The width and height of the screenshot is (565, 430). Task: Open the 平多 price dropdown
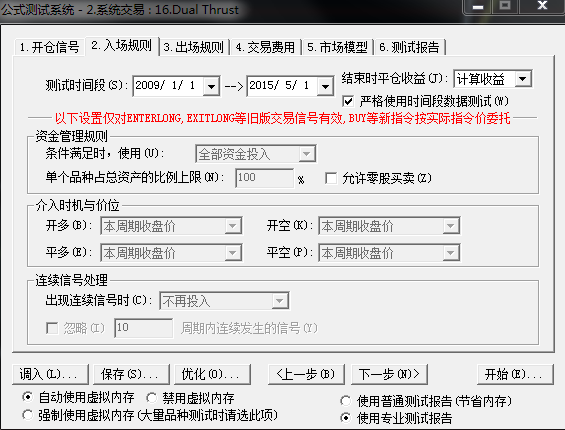171,253
